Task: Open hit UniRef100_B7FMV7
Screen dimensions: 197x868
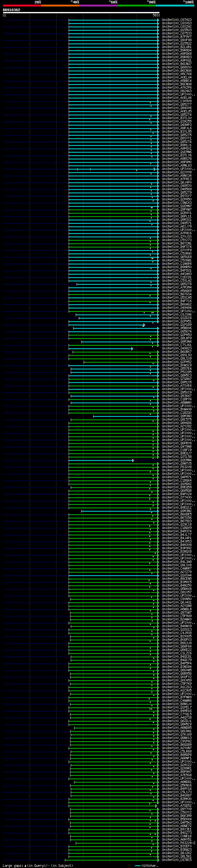Action: pos(176,37)
